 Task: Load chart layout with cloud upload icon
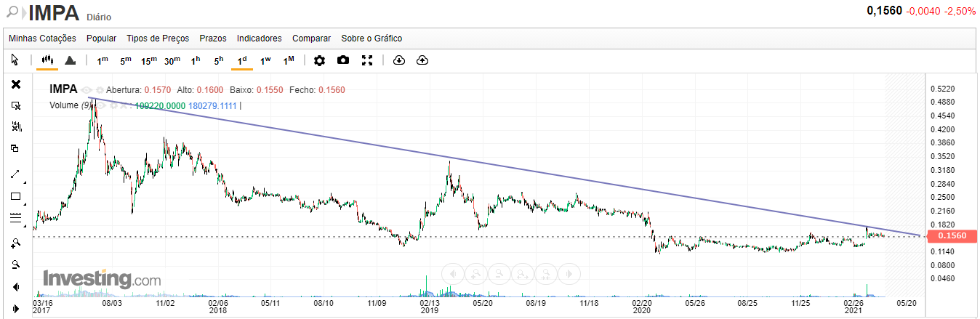tap(422, 60)
